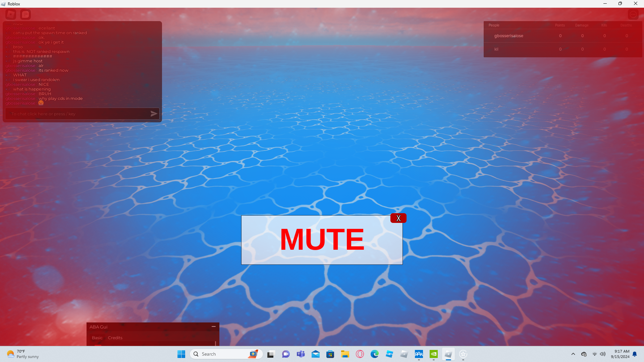This screenshot has width=644, height=362.
Task: Open the Roblox menu icon
Action: (x=11, y=14)
